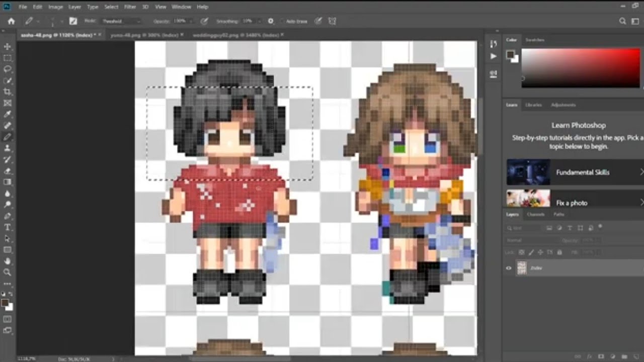Click the foreground color swatch in toolbar
644x362 pixels.
[5, 303]
